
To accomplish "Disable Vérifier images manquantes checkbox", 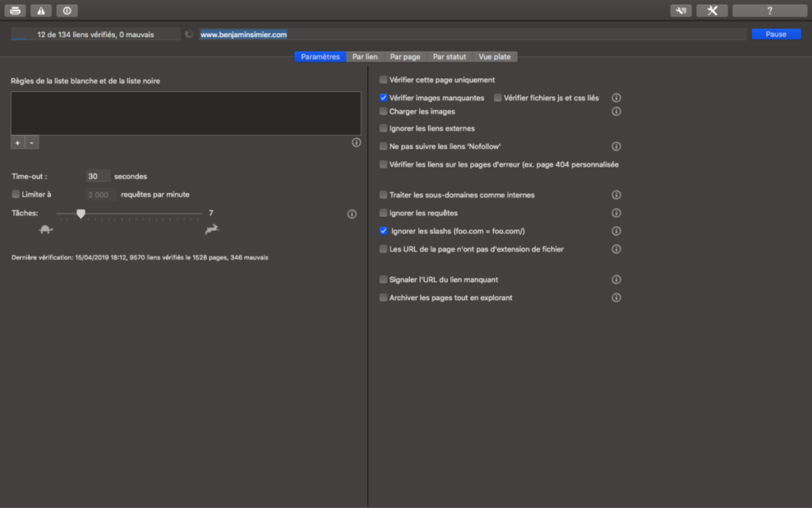I will click(x=384, y=98).
